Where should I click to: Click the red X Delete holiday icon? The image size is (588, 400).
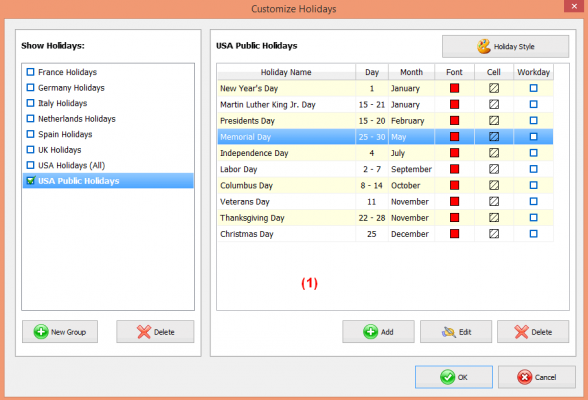521,332
